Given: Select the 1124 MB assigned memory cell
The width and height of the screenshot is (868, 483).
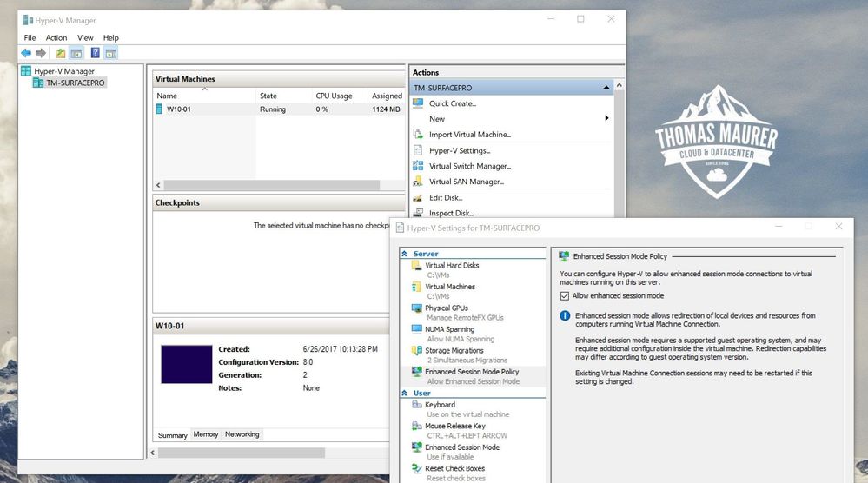Looking at the screenshot, I should tap(386, 109).
